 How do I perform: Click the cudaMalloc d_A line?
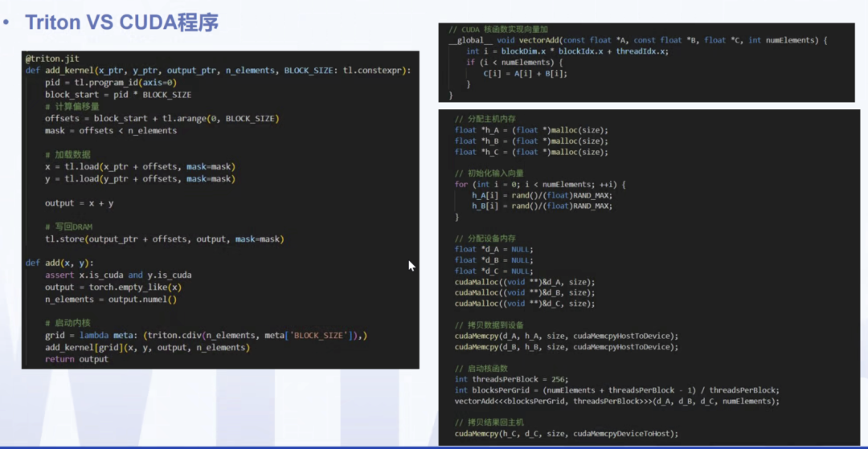click(524, 282)
